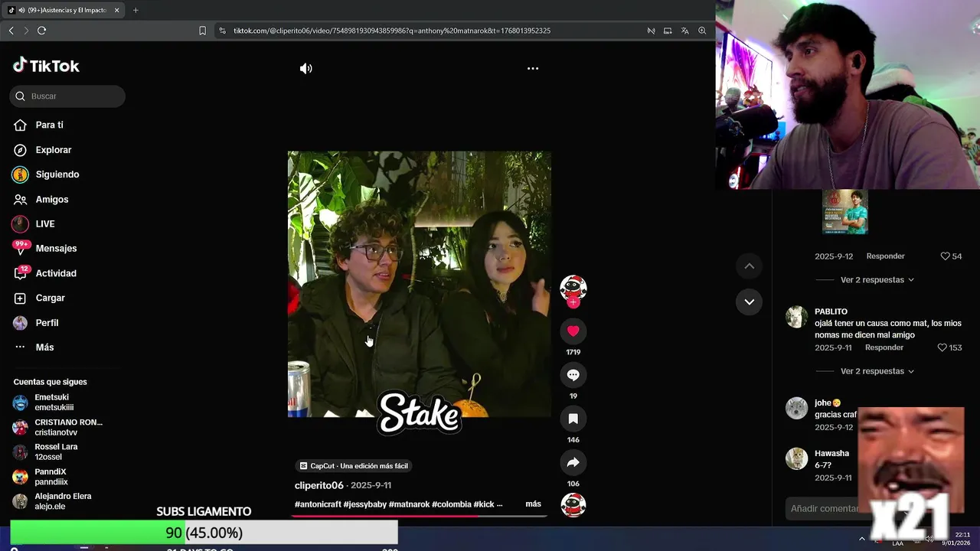Click the address bar URL
The width and height of the screenshot is (980, 551).
(x=392, y=31)
